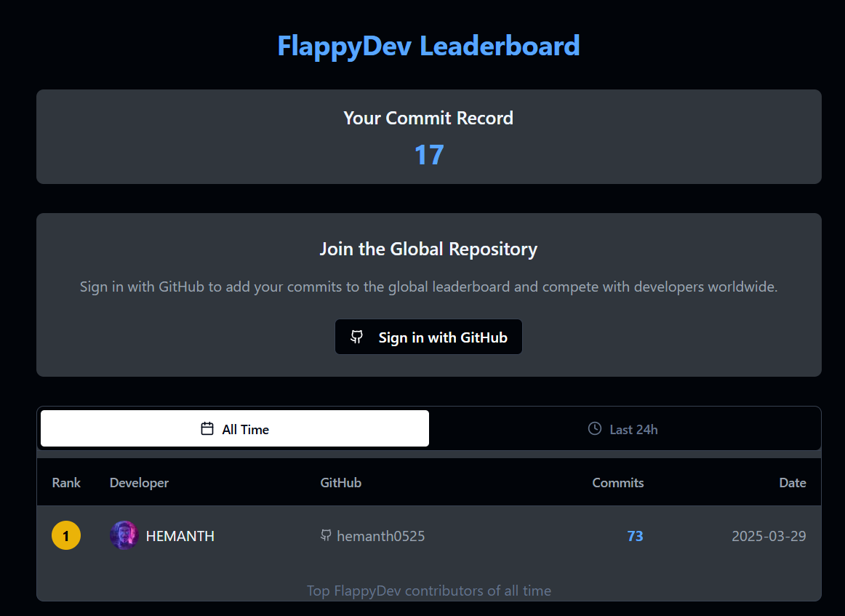
Task: Click the Sign in with GitHub button
Action: click(428, 337)
